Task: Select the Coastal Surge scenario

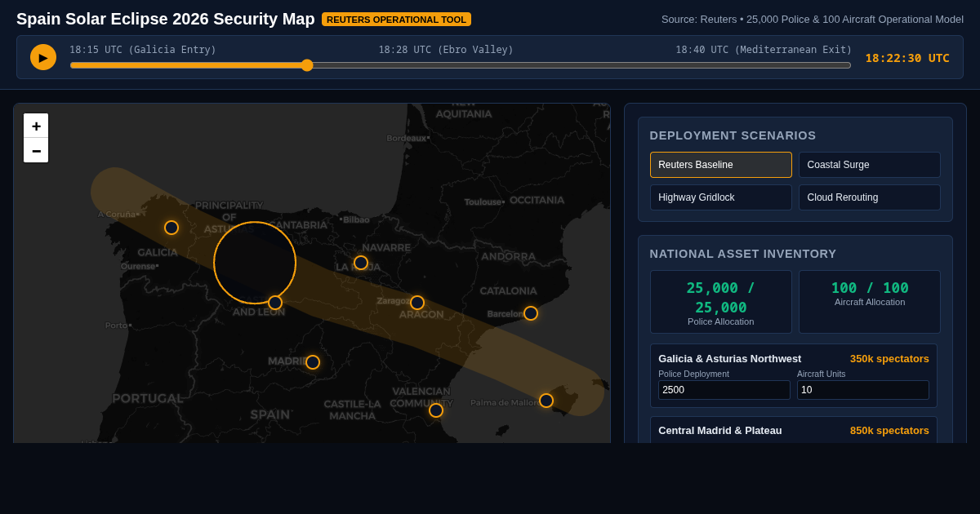Action: (x=870, y=165)
